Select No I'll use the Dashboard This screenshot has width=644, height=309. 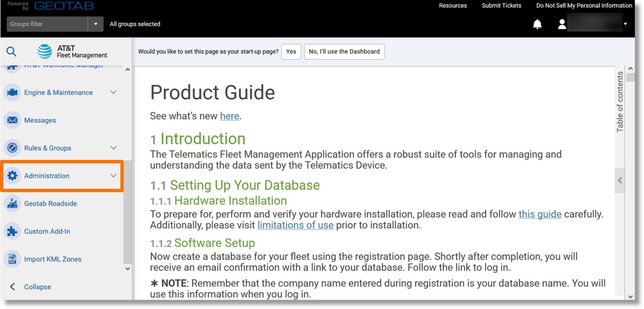(x=344, y=51)
